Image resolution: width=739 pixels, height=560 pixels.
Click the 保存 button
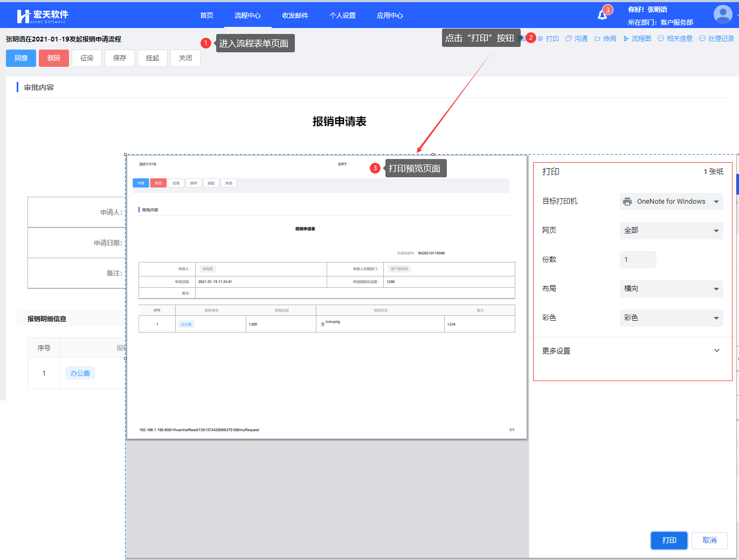120,58
